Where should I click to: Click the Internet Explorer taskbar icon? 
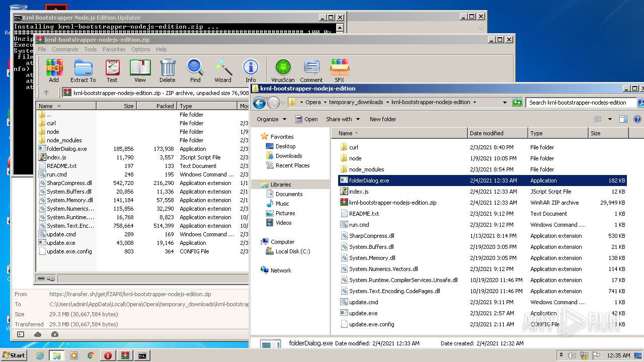click(x=40, y=355)
